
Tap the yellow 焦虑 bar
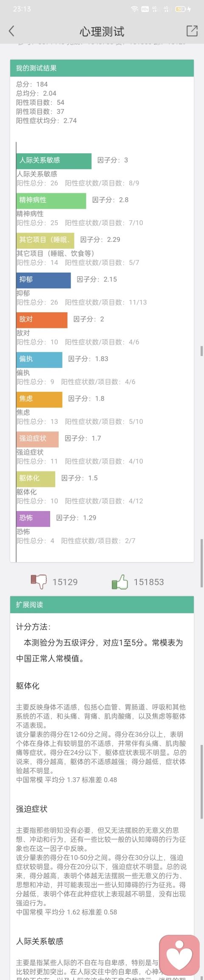(x=40, y=399)
